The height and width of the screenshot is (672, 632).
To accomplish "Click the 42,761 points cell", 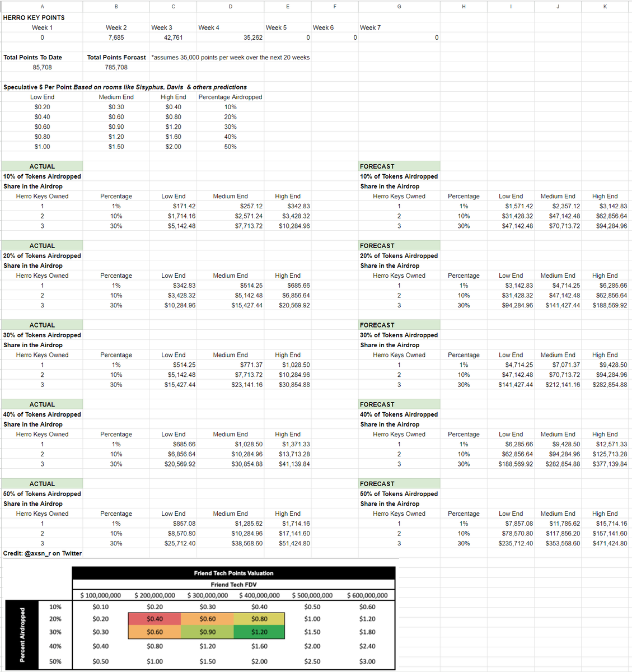I will coord(173,38).
